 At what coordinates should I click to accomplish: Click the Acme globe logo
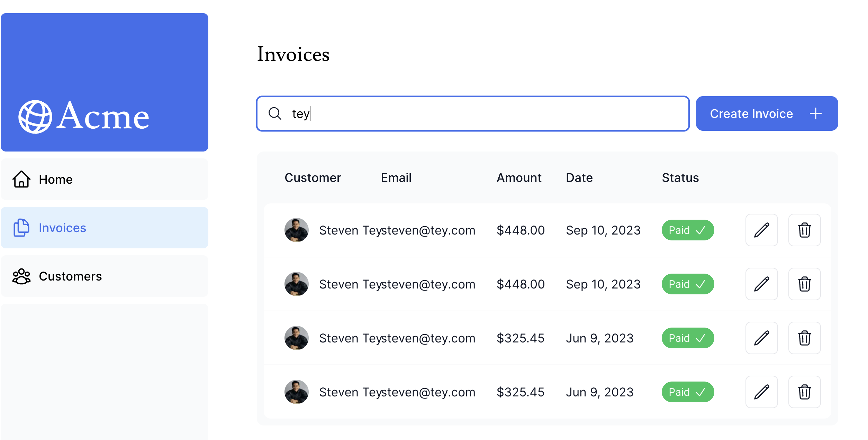[35, 117]
